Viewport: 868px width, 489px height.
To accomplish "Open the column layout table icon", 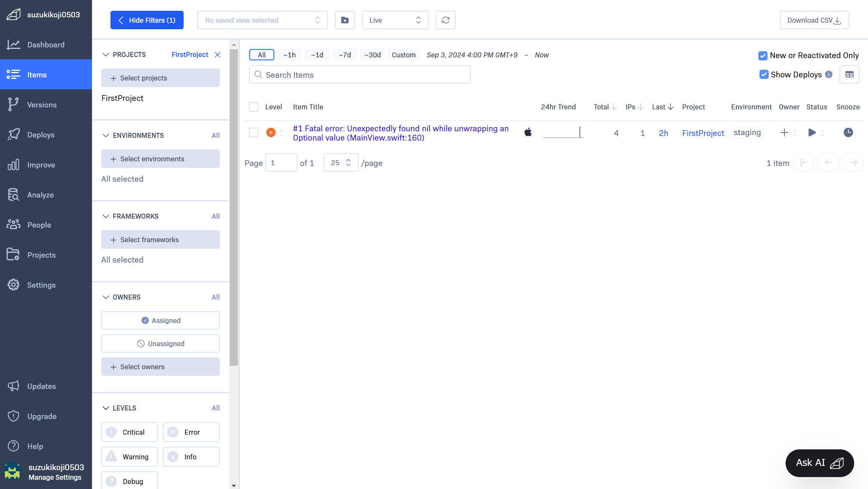I will [x=849, y=75].
